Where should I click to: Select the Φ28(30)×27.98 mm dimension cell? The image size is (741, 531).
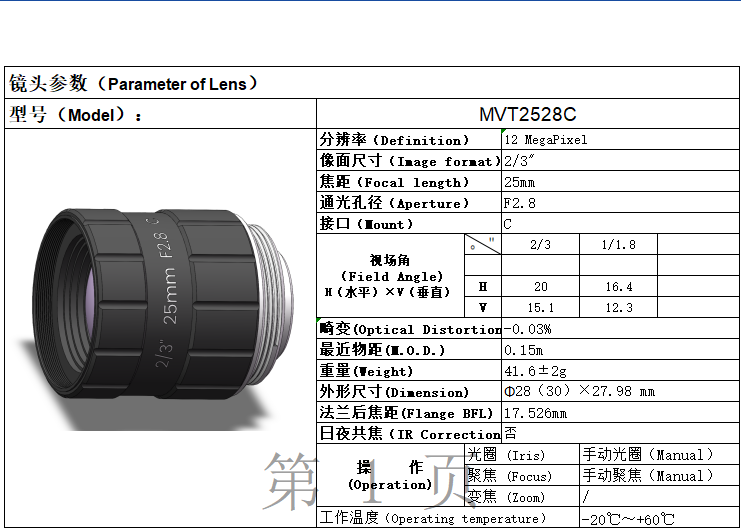620,392
